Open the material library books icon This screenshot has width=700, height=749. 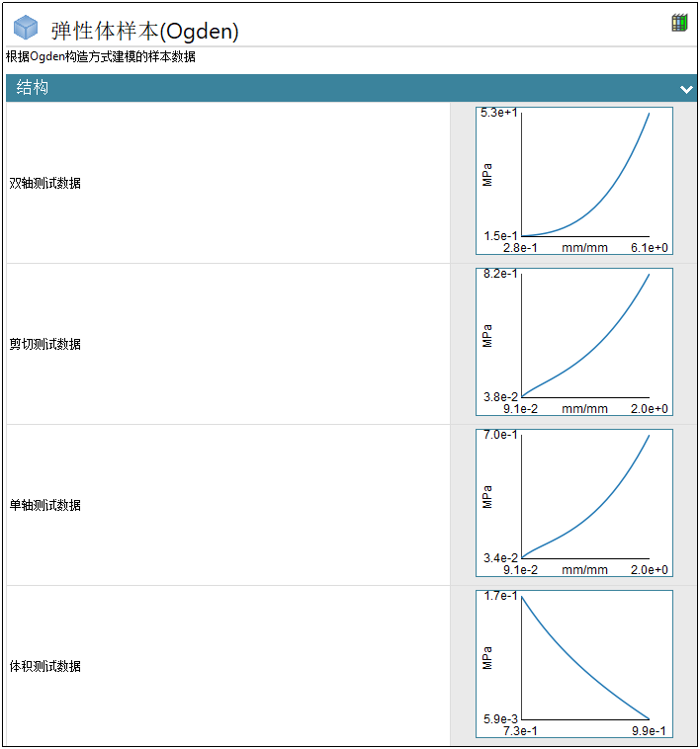[x=679, y=23]
